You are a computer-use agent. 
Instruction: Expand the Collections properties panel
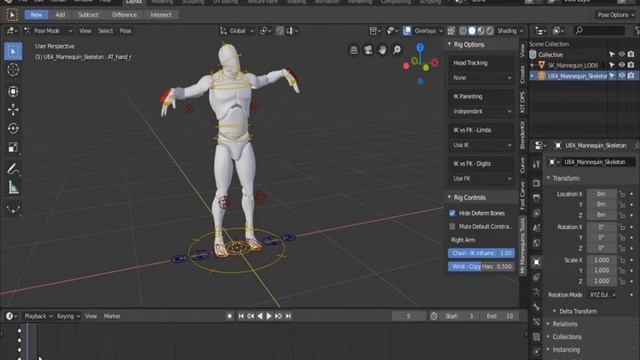[567, 337]
